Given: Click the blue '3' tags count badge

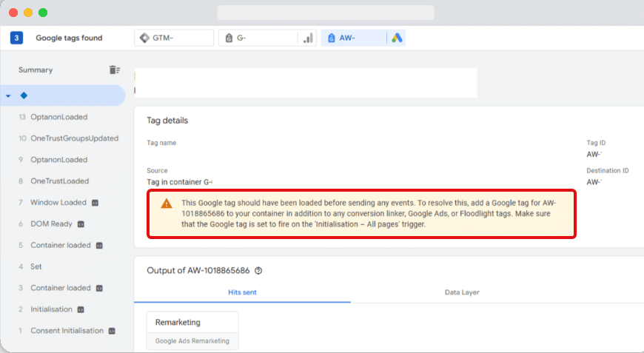Looking at the screenshot, I should [x=16, y=38].
